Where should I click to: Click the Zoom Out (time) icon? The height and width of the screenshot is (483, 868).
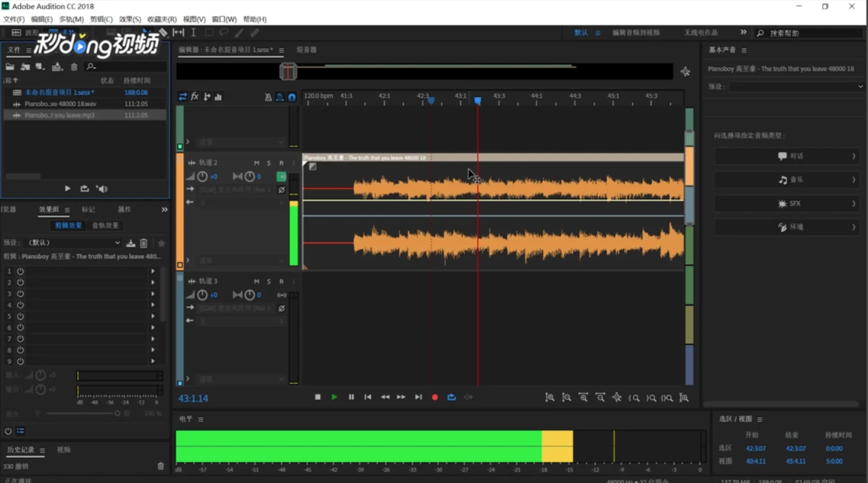(x=600, y=398)
